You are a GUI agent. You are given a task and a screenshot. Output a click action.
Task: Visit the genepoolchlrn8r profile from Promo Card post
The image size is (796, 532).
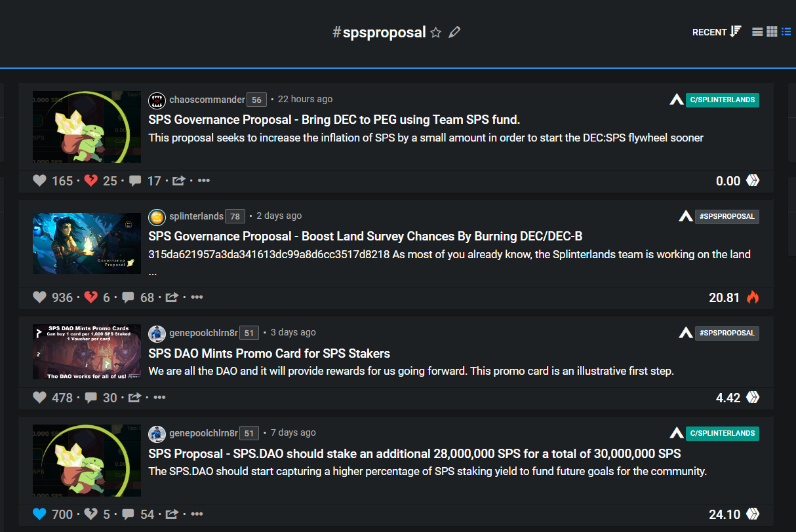(x=203, y=332)
